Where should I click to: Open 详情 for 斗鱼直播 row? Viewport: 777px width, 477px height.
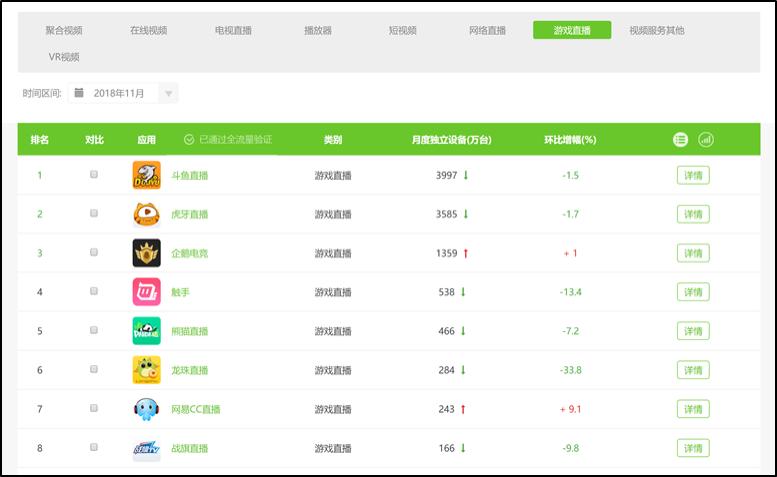693,175
